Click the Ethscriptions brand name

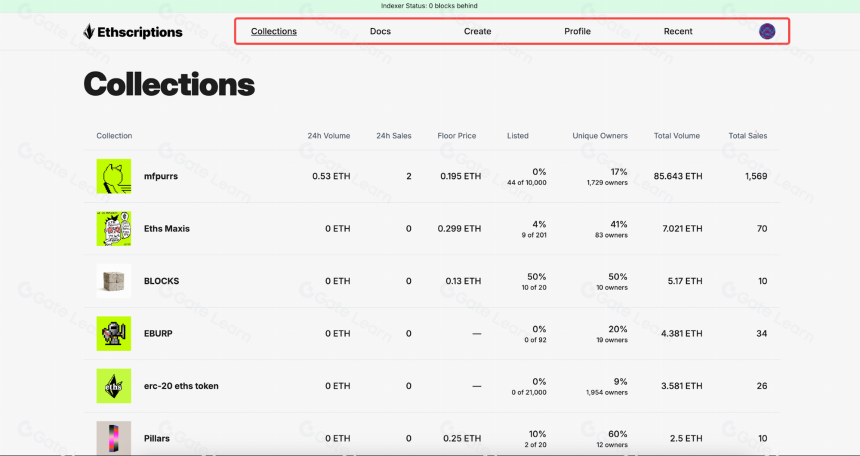140,32
